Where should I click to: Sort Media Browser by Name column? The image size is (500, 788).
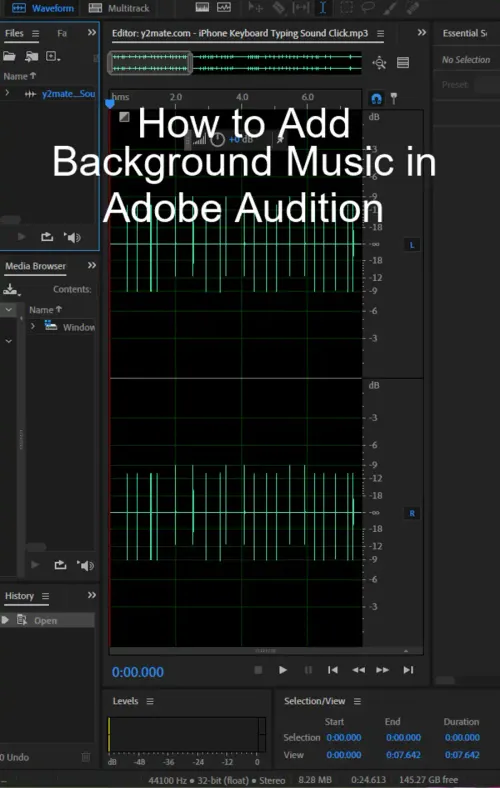pyautogui.click(x=45, y=310)
